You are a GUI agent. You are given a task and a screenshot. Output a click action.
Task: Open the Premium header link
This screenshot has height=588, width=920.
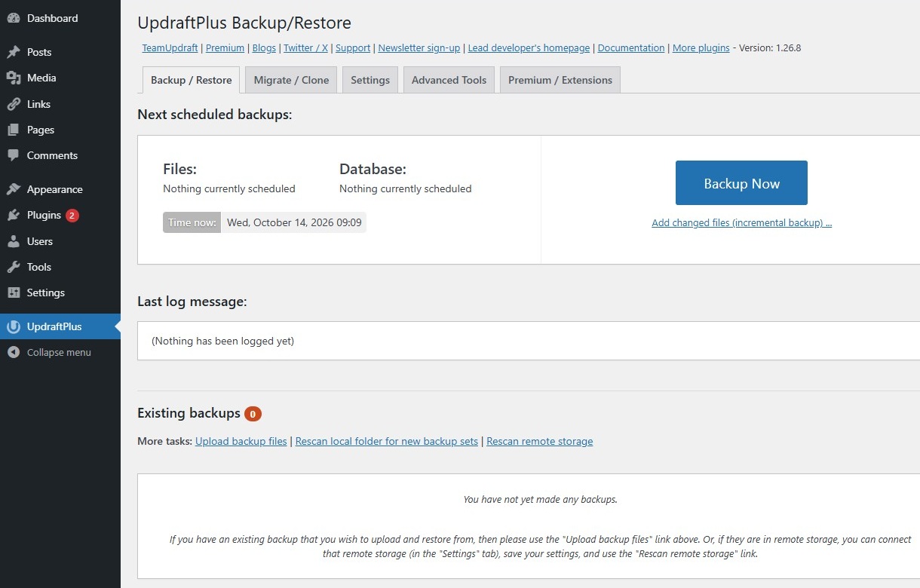coord(225,47)
